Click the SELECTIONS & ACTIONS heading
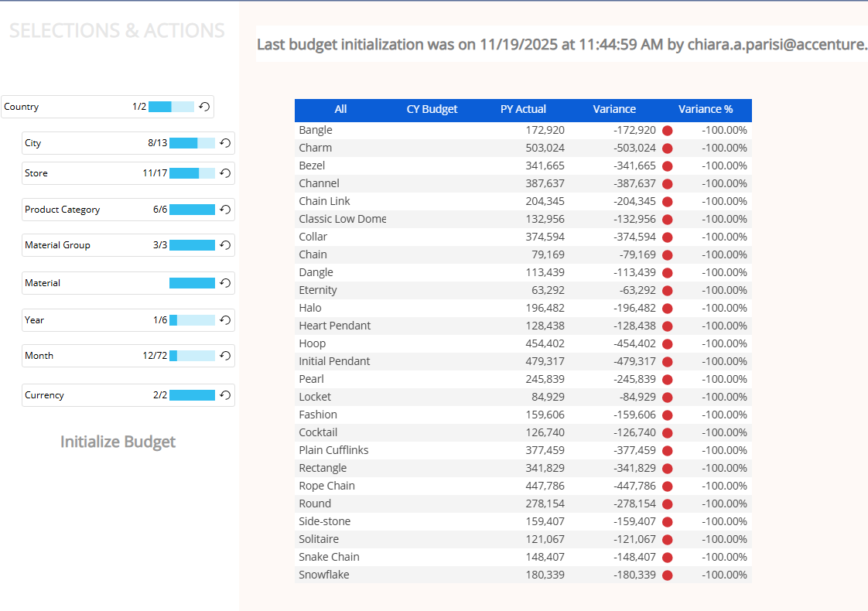This screenshot has height=611, width=868. [x=117, y=30]
